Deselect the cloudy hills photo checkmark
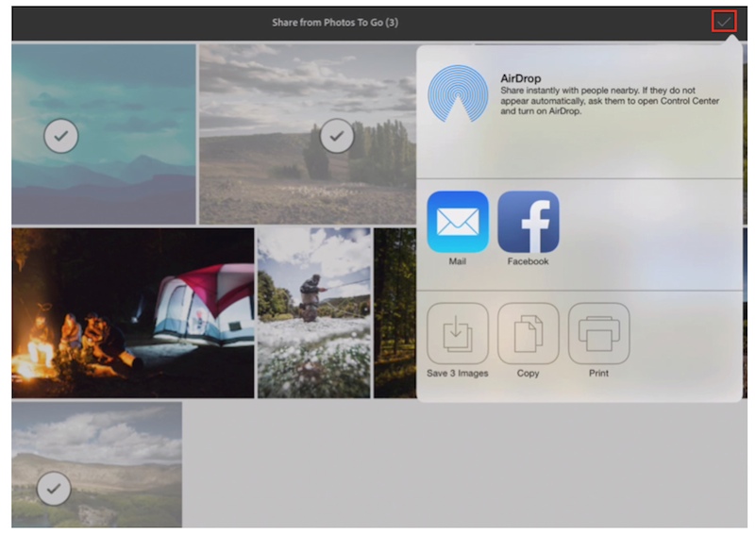Screen dimensions: 756x535 (x=54, y=488)
